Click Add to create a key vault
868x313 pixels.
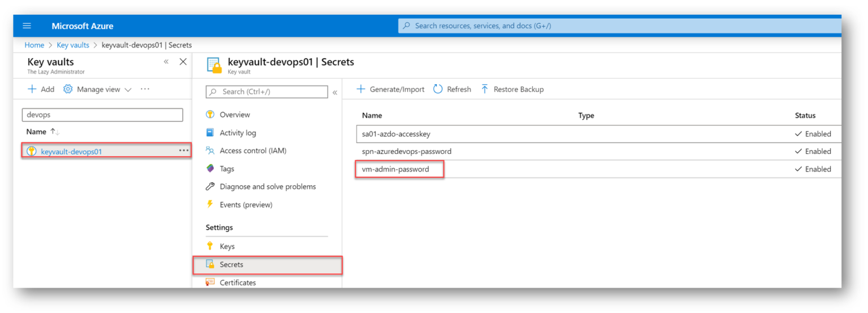click(x=41, y=89)
